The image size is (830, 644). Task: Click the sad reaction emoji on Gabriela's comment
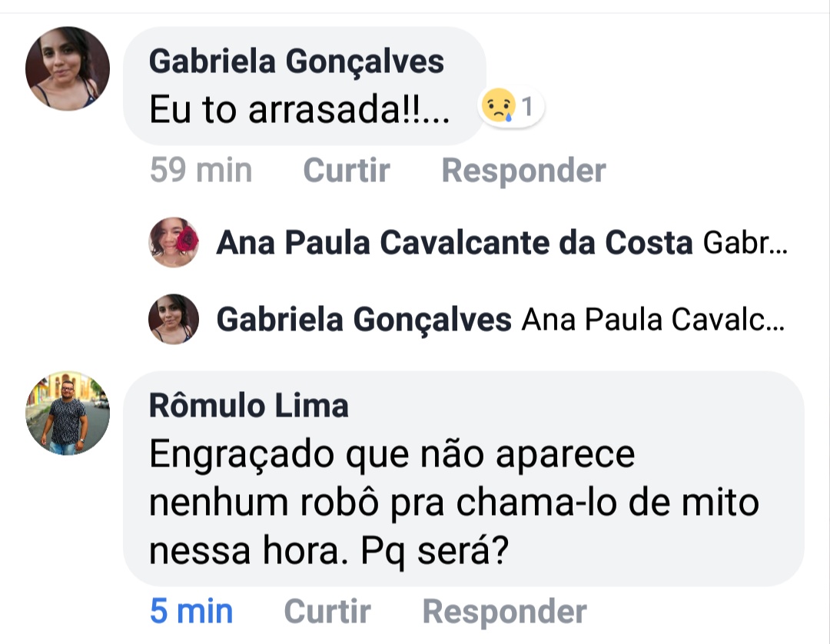pyautogui.click(x=497, y=108)
